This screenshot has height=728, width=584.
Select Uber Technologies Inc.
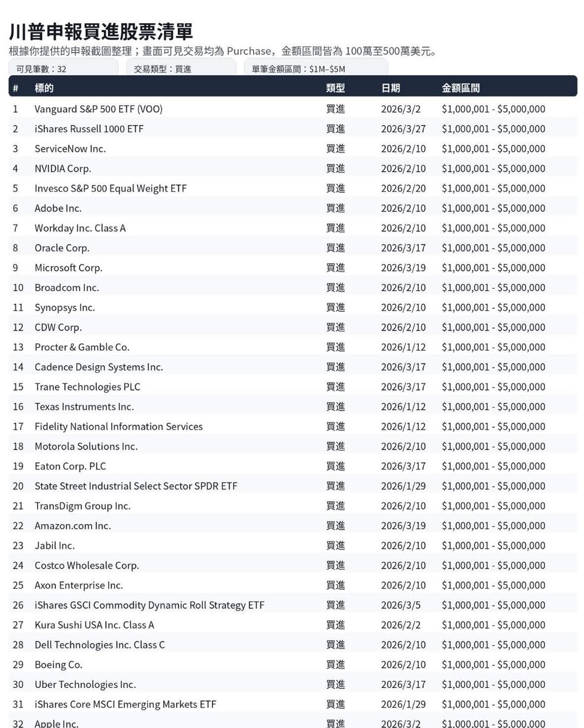tap(85, 684)
